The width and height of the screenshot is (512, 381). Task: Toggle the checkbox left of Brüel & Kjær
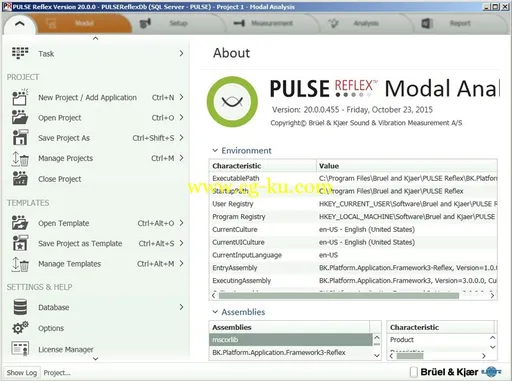(x=413, y=372)
